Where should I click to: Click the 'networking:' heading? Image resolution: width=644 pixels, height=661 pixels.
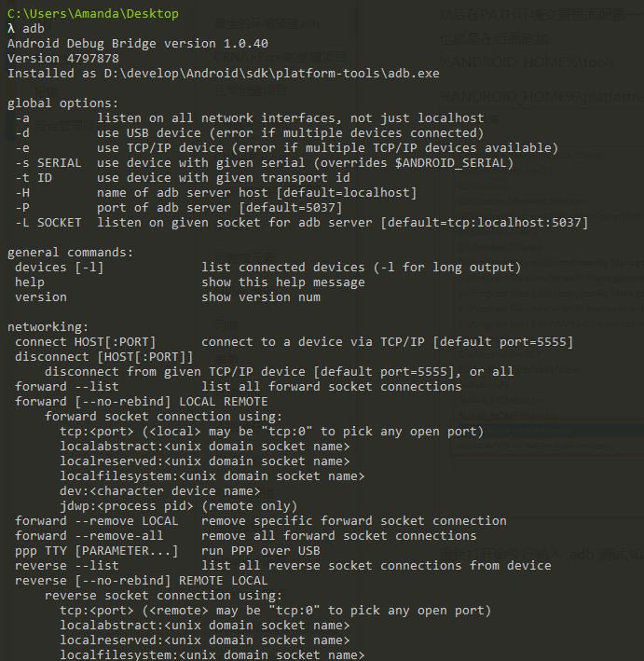point(48,327)
